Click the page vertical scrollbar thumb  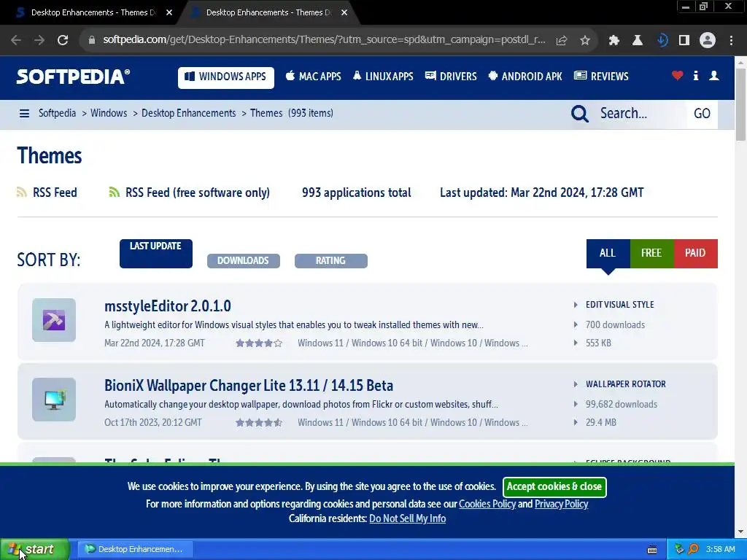point(740,104)
